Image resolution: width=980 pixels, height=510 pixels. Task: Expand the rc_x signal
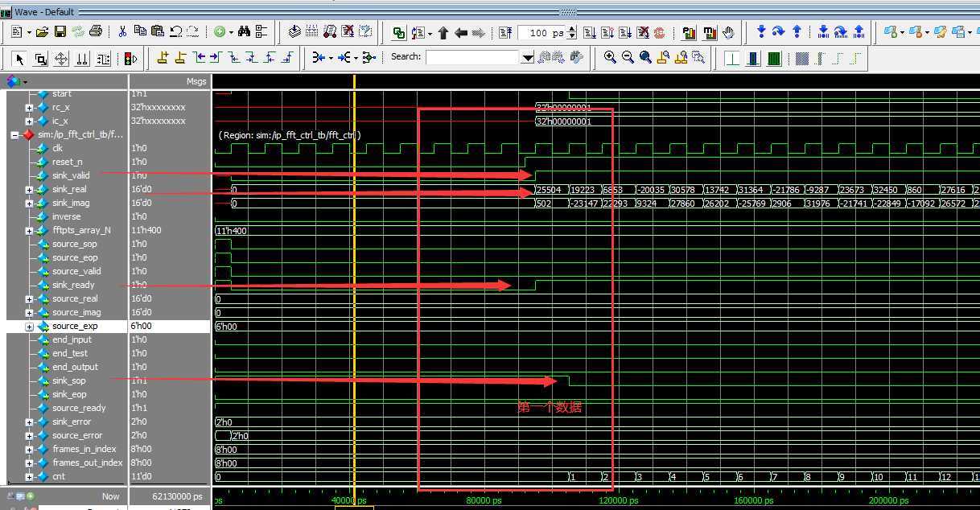pos(29,107)
